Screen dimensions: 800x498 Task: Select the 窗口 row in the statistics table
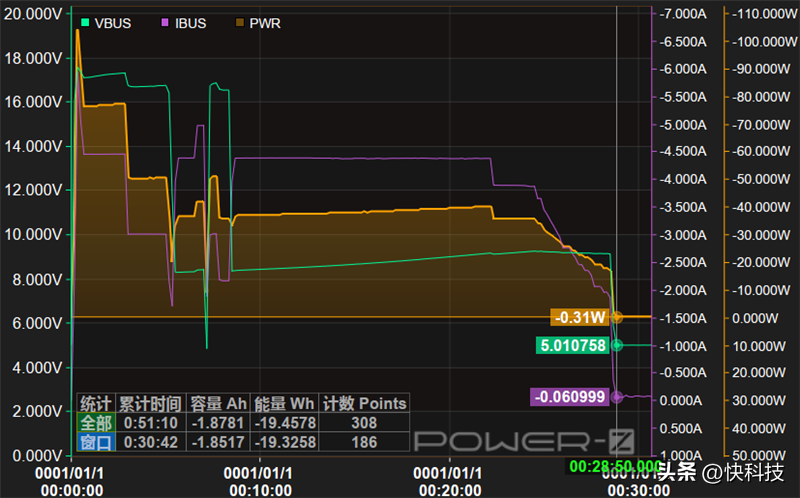click(97, 441)
